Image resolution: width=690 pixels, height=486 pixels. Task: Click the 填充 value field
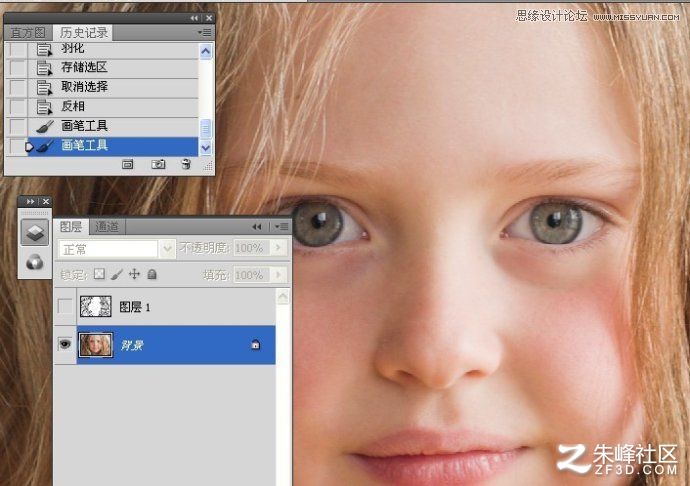(252, 275)
